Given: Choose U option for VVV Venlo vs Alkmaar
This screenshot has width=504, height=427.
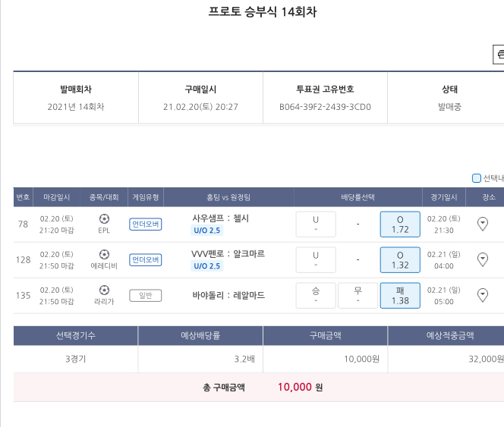Looking at the screenshot, I should point(316,259).
